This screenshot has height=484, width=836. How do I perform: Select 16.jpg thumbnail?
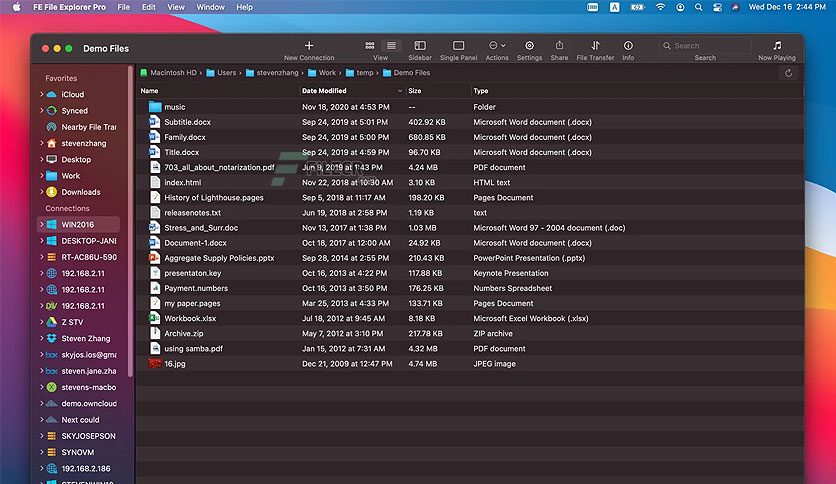point(155,364)
